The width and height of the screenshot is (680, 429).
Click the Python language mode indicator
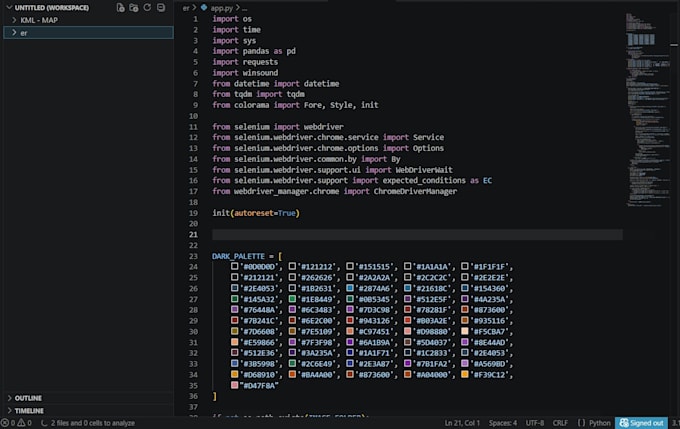pos(600,422)
